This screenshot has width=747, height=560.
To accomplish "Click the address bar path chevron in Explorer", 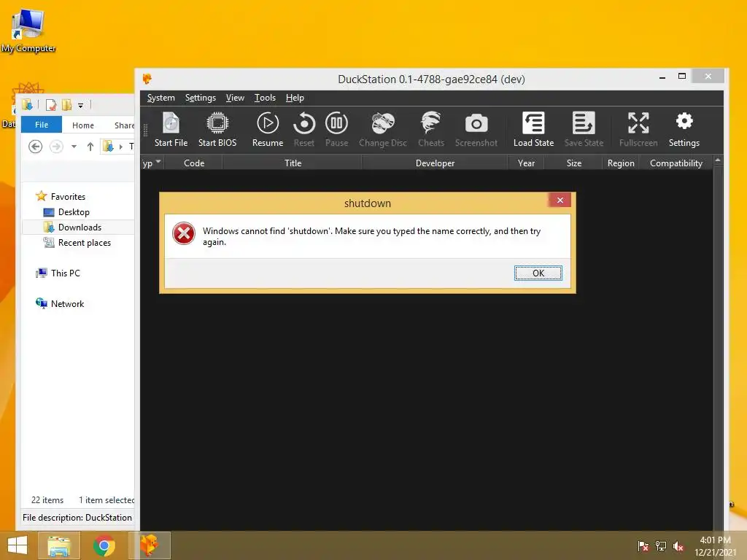I will click(x=120, y=147).
